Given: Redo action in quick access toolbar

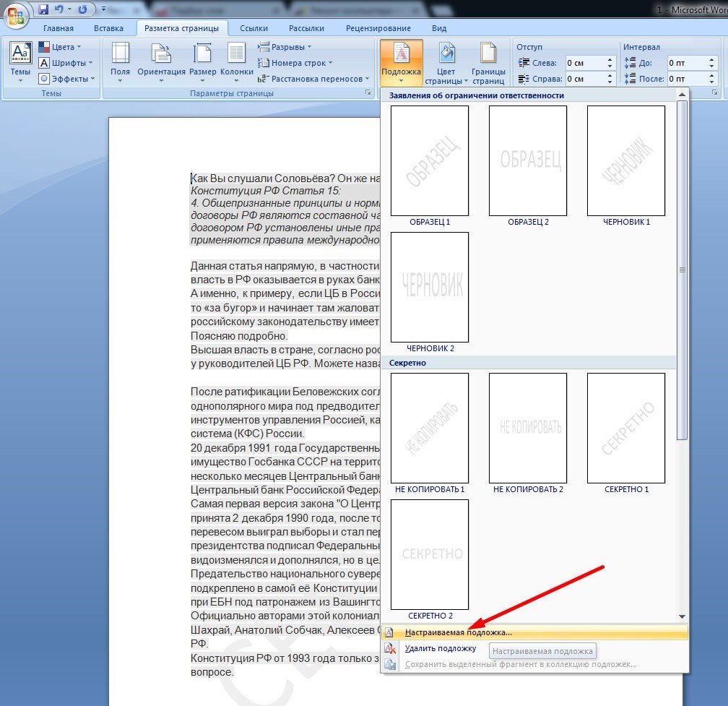Looking at the screenshot, I should (x=82, y=9).
